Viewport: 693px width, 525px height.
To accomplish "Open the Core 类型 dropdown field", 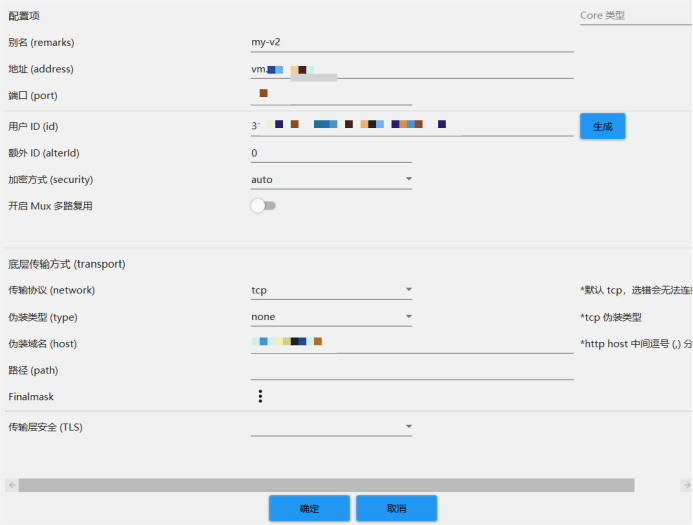I will point(636,15).
